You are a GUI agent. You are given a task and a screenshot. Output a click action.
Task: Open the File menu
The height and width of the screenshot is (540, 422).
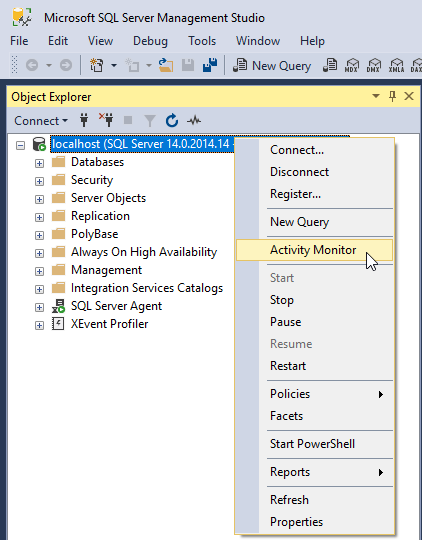(19, 41)
